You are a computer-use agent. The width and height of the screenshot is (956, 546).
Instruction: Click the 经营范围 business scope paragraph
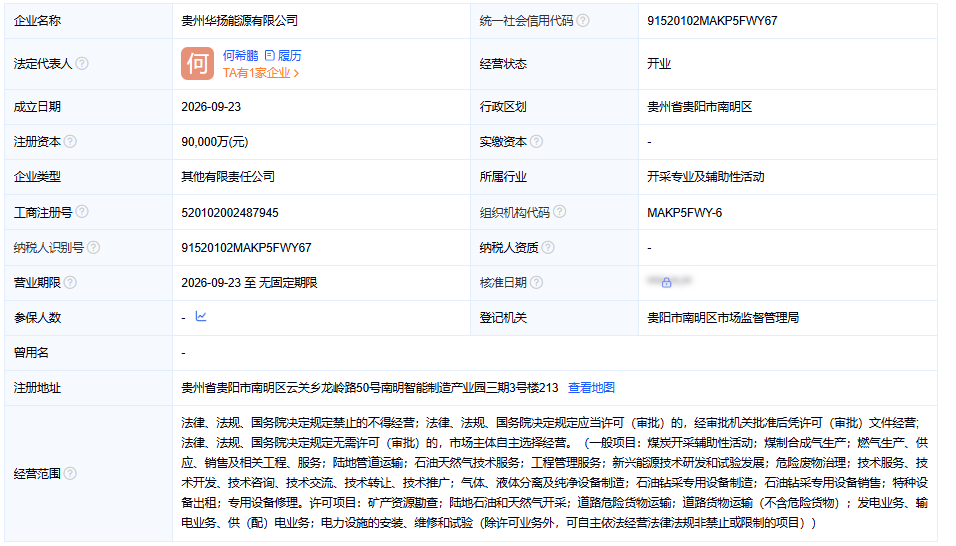click(x=555, y=473)
